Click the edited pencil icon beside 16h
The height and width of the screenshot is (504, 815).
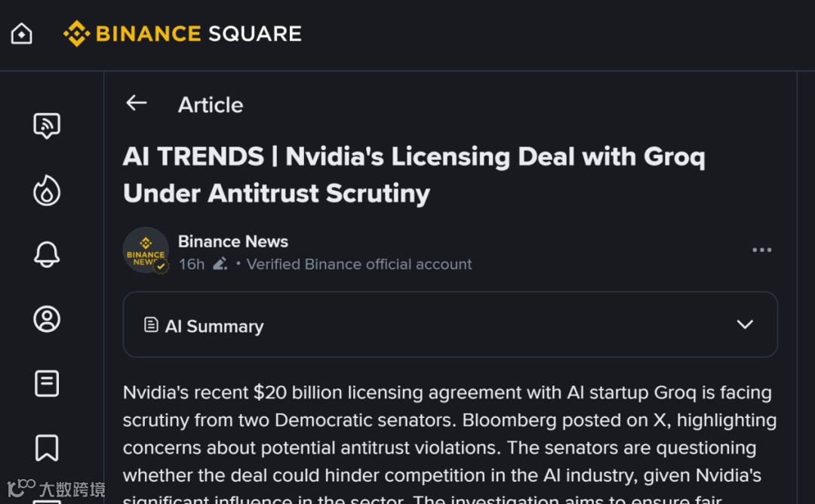coord(220,264)
